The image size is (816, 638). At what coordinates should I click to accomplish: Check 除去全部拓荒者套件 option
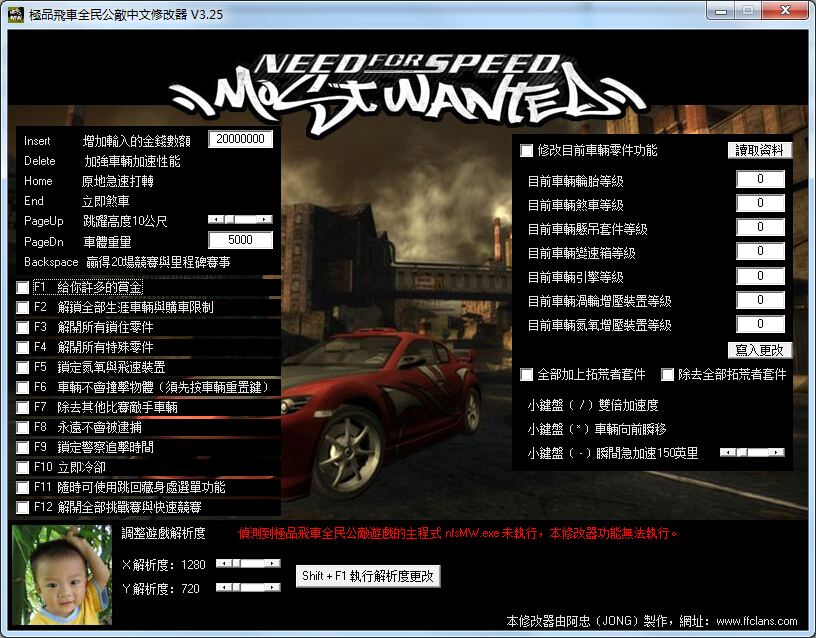pyautogui.click(x=667, y=375)
